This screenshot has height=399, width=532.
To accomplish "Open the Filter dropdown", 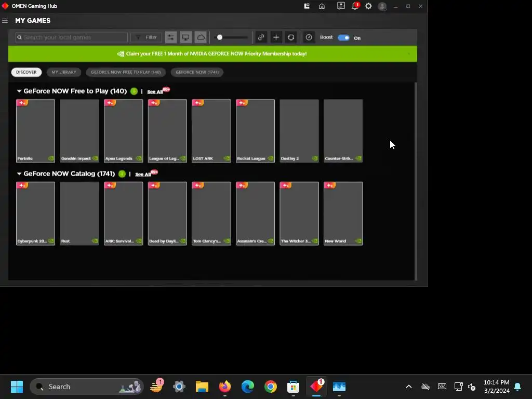I will [x=147, y=37].
